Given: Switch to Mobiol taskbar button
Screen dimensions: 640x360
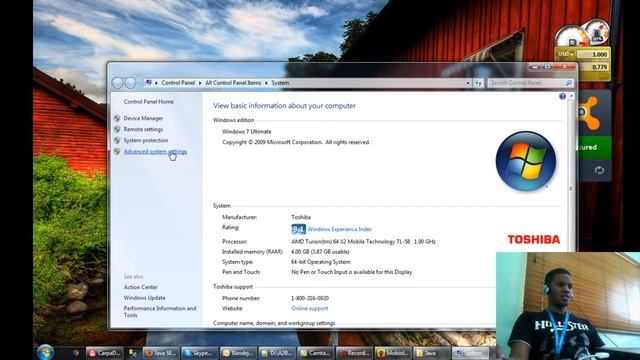Looking at the screenshot, I should 392,353.
